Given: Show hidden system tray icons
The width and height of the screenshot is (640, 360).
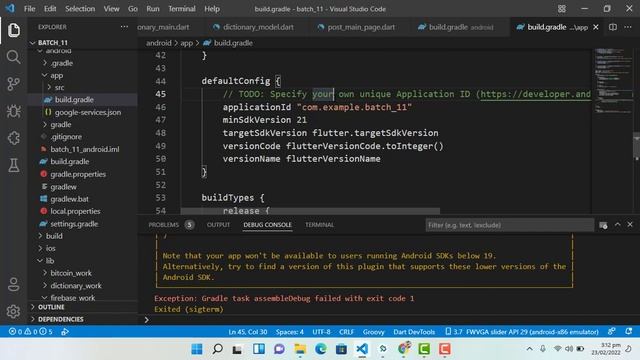Looking at the screenshot, I should 529,349.
